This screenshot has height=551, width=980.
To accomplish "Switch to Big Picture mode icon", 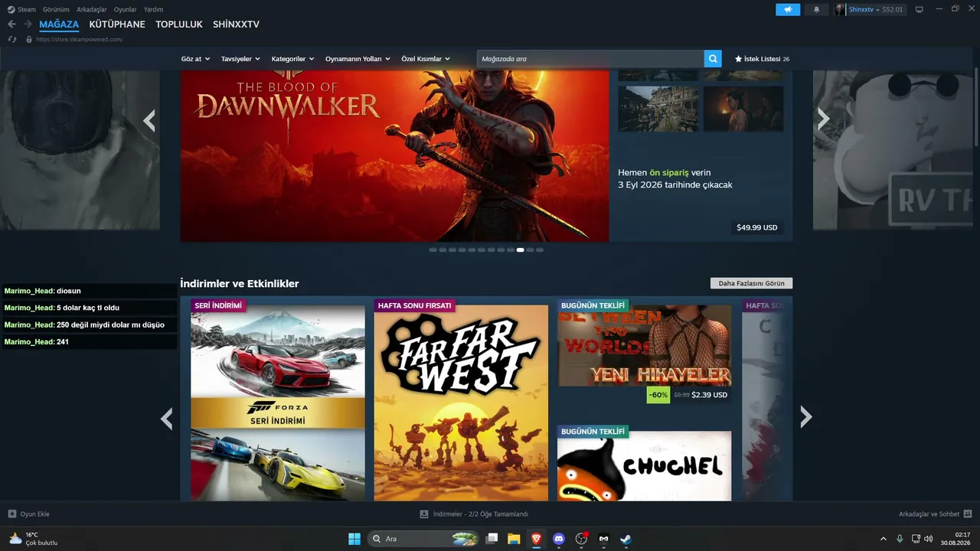I will point(920,9).
